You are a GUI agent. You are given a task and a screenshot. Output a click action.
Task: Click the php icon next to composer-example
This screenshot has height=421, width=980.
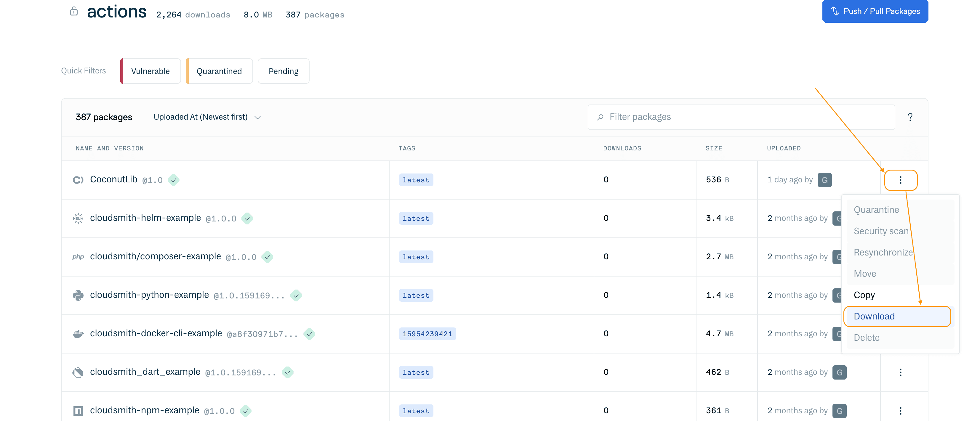pos(78,257)
